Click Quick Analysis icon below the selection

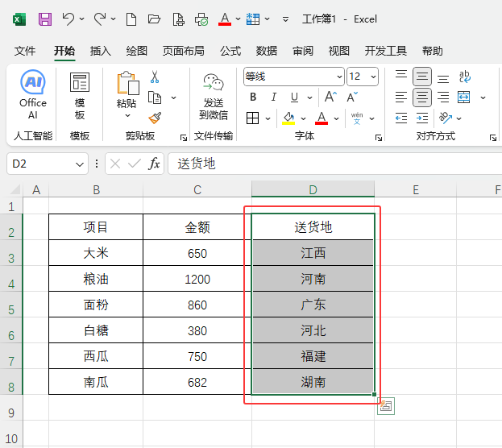386,406
